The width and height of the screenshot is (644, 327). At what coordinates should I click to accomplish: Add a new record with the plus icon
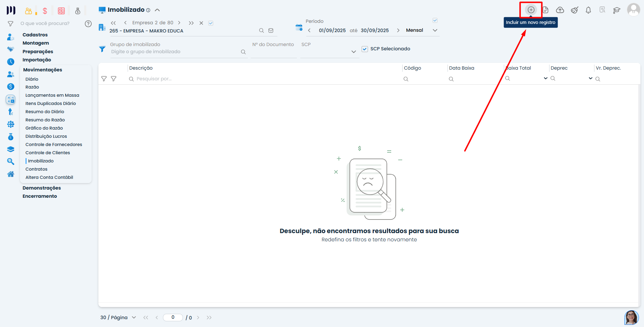(x=531, y=10)
